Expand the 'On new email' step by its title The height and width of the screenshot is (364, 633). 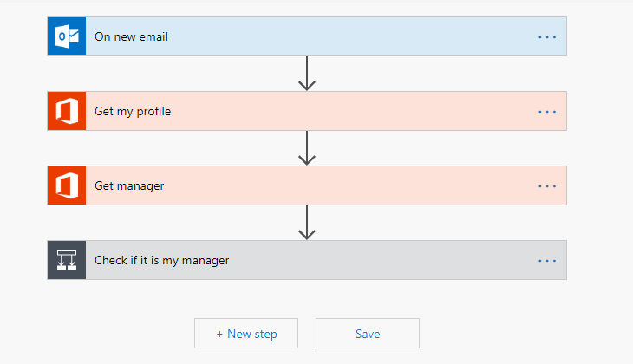(131, 36)
